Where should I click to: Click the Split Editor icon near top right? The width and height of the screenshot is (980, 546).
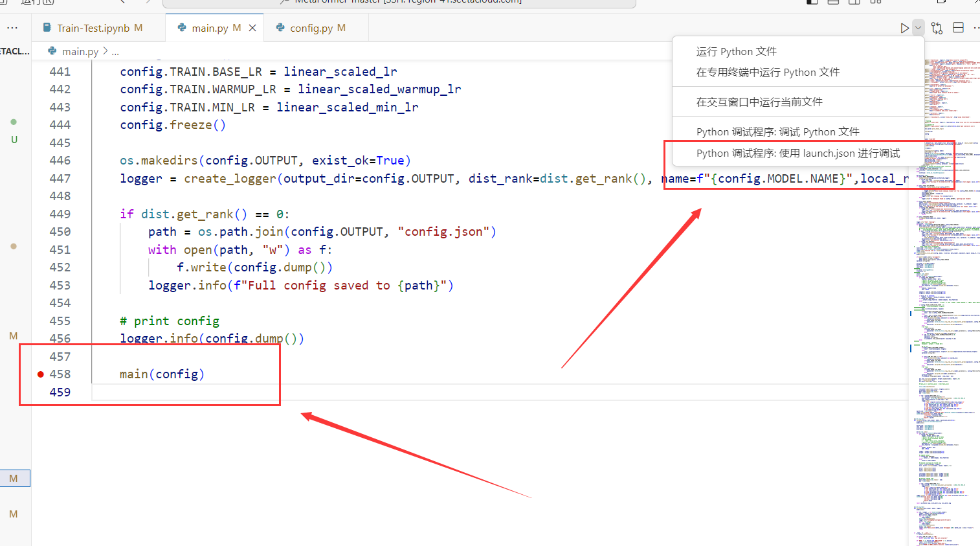[x=958, y=28]
